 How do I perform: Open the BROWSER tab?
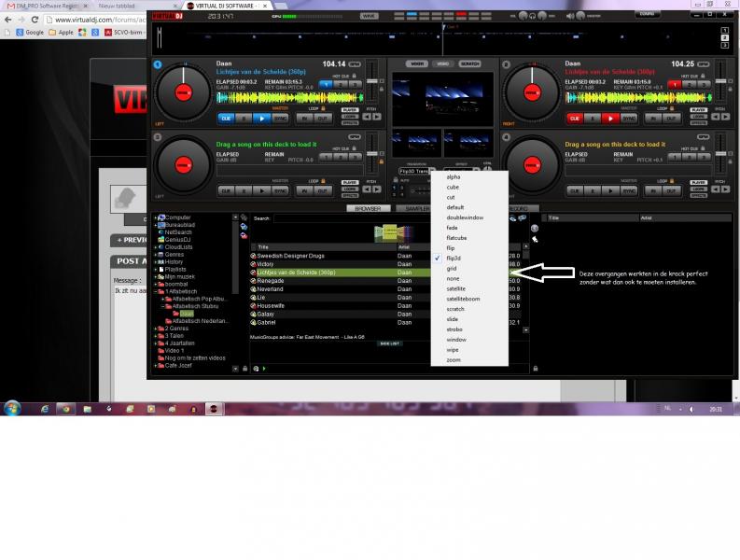tap(368, 208)
